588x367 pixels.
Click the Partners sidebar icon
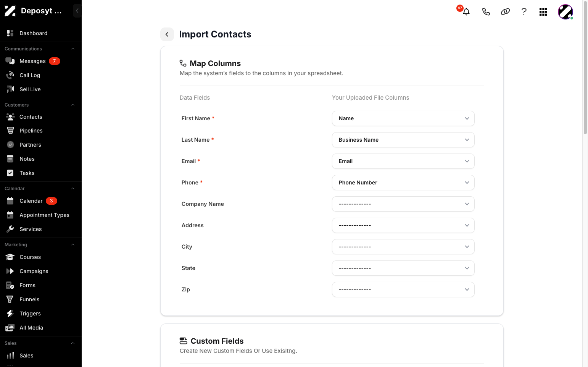coord(10,145)
